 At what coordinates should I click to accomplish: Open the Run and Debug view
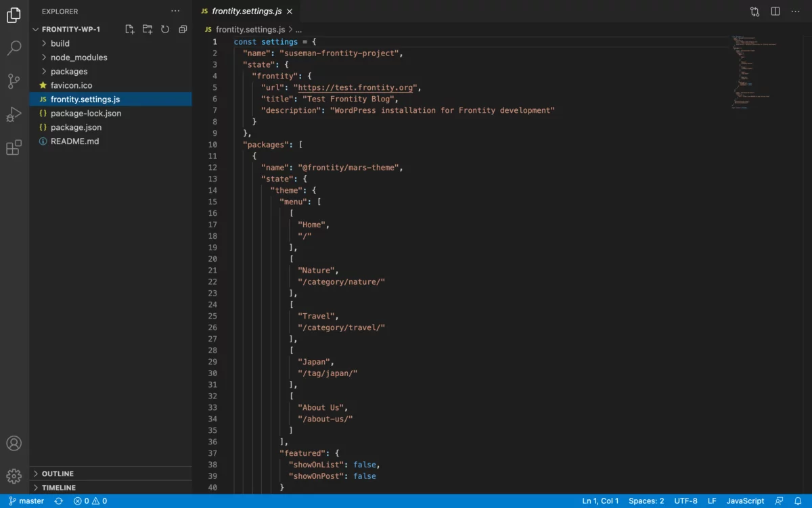click(x=14, y=114)
